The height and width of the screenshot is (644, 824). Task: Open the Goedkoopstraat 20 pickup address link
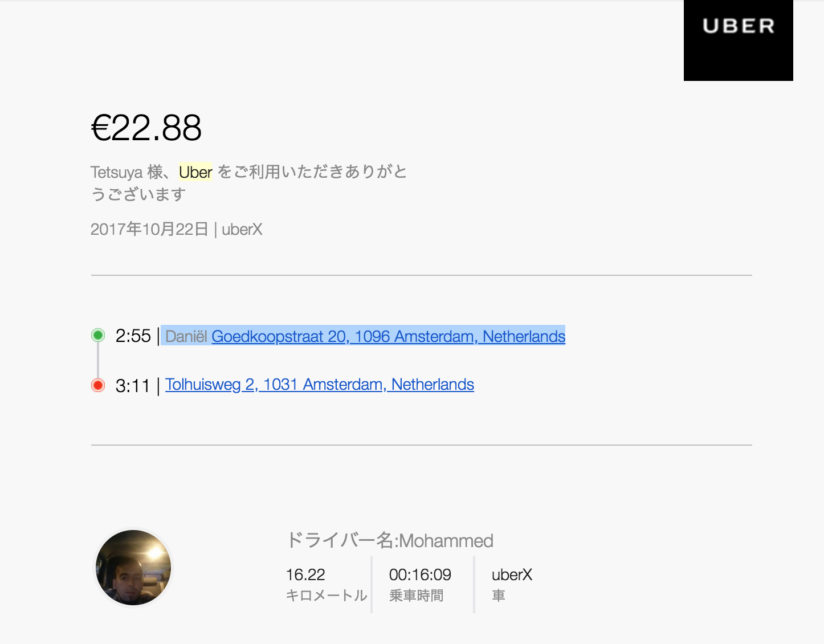tap(388, 336)
